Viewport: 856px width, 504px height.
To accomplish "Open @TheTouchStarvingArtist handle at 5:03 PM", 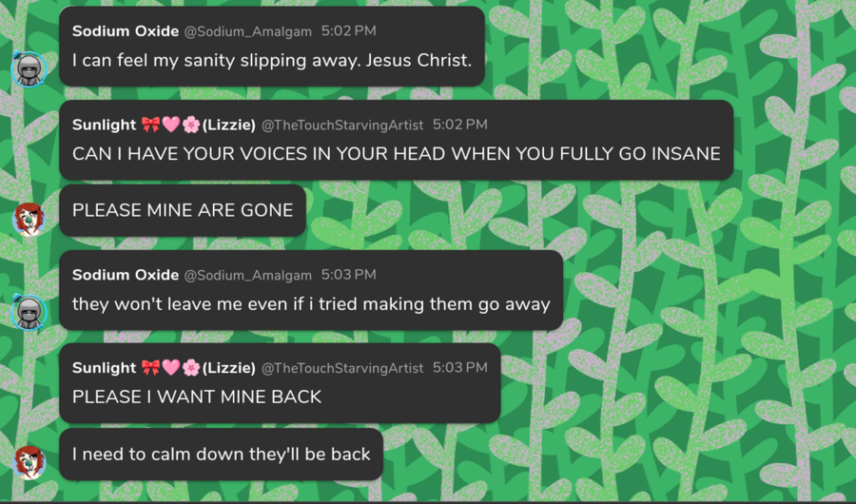I will (342, 369).
